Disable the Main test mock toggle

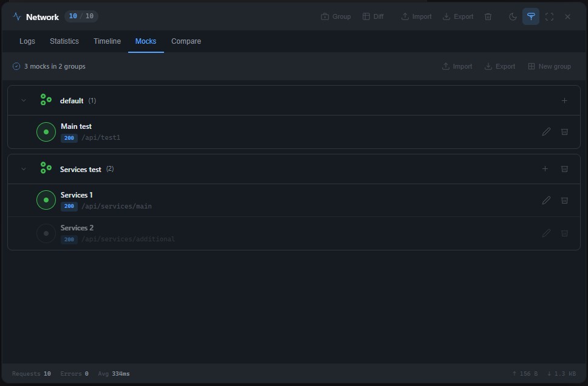coord(46,132)
